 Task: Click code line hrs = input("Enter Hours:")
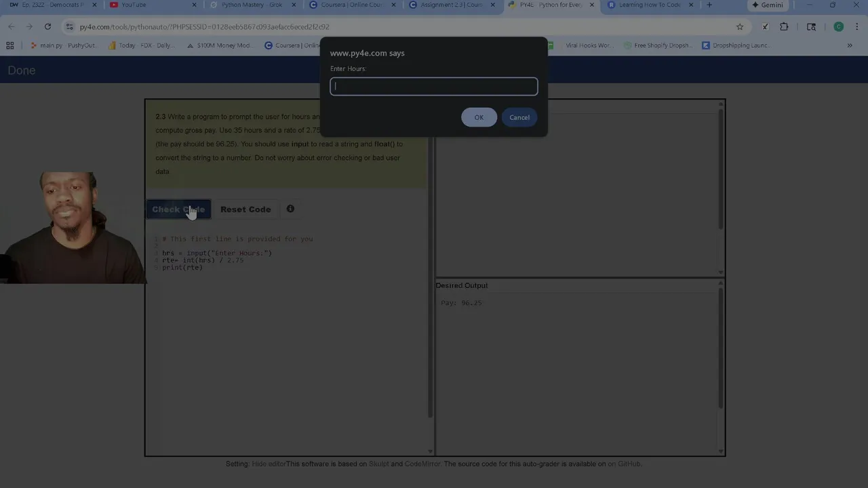[217, 253]
